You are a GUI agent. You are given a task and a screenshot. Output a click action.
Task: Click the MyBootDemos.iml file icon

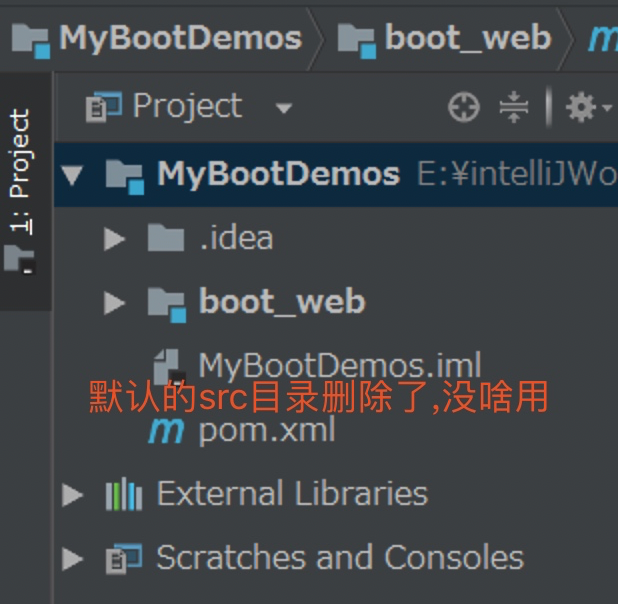169,367
